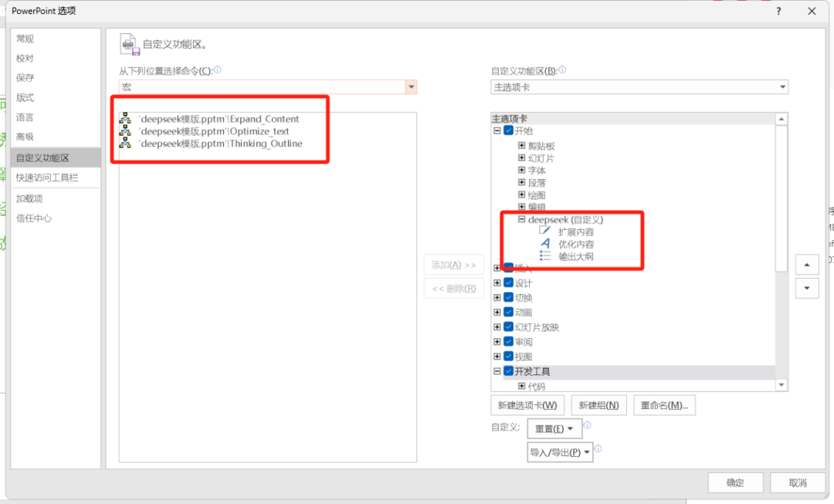Image resolution: width=834 pixels, height=504 pixels.
Task: Go to 保存 options category
Action: [x=56, y=78]
